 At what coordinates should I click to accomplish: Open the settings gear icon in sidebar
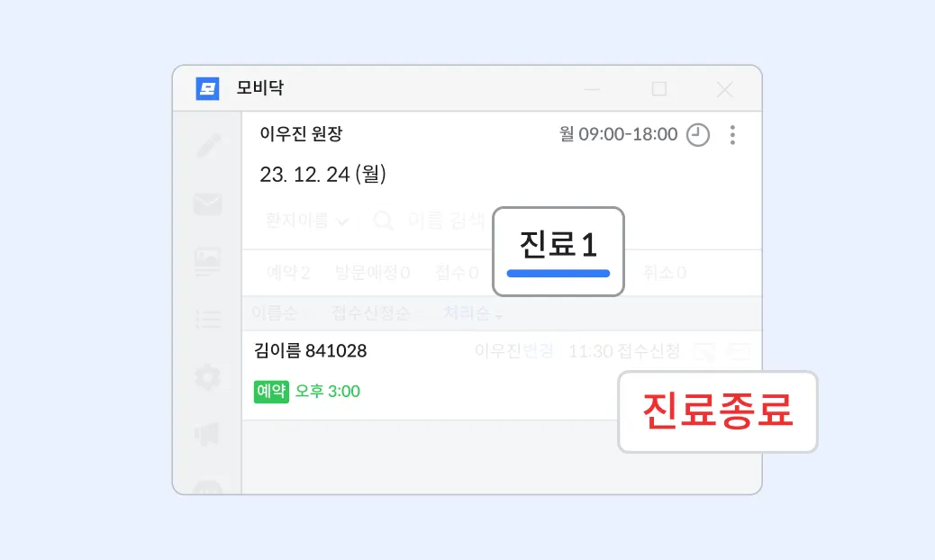pos(207,377)
